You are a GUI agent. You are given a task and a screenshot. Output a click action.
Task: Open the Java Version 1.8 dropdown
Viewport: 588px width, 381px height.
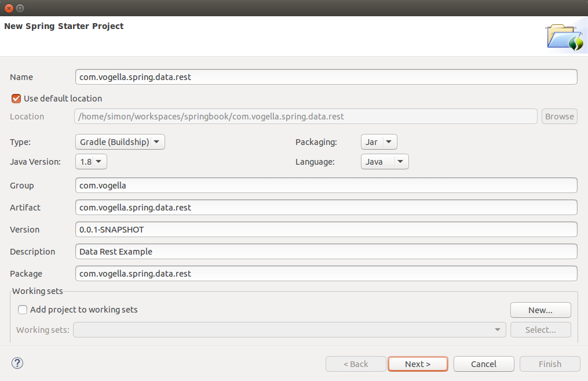pyautogui.click(x=91, y=162)
